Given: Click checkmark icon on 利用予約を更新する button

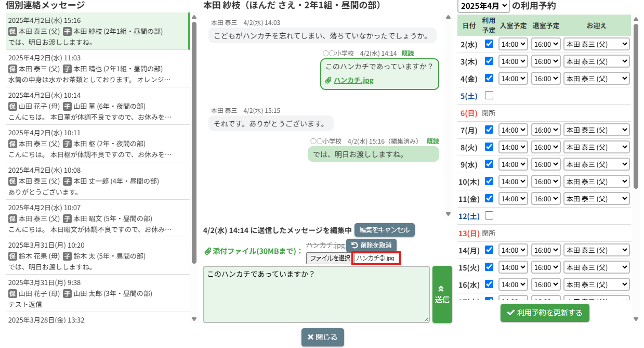Looking at the screenshot, I should 510,313.
